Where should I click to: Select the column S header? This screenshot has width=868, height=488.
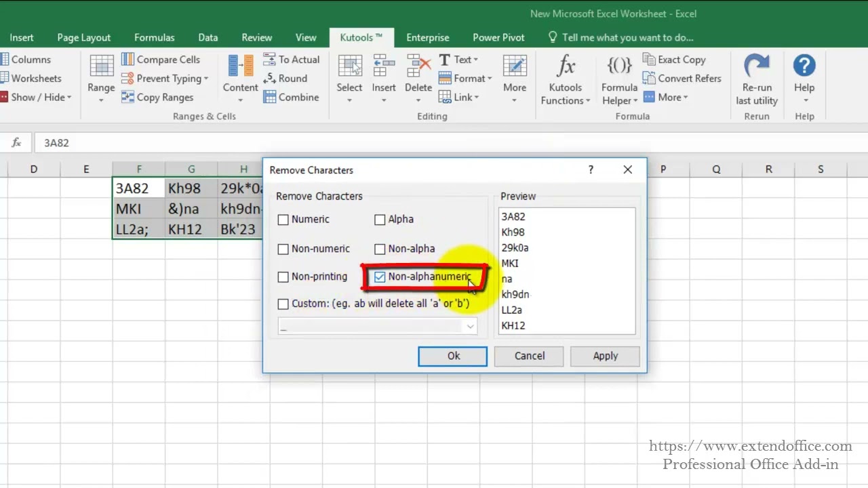coord(821,169)
